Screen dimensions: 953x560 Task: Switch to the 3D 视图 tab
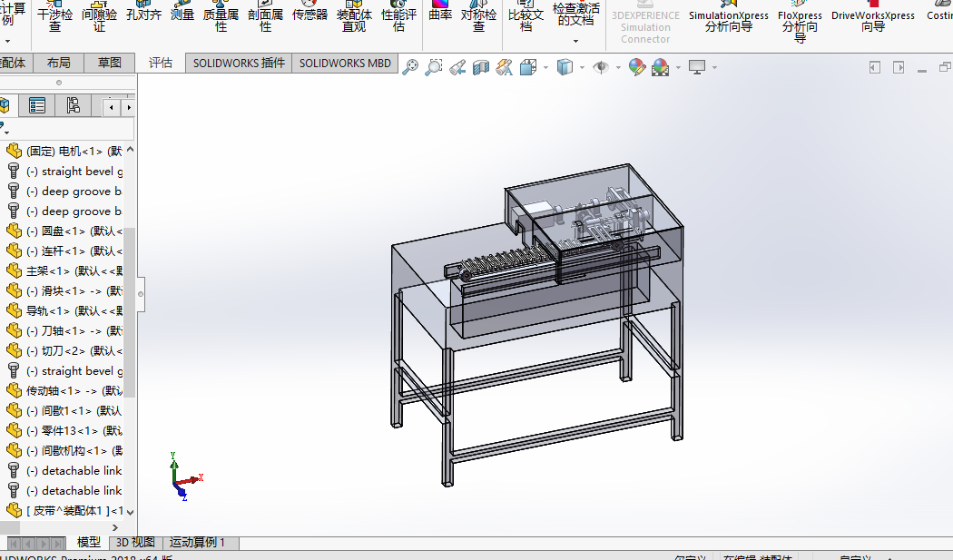coord(134,543)
